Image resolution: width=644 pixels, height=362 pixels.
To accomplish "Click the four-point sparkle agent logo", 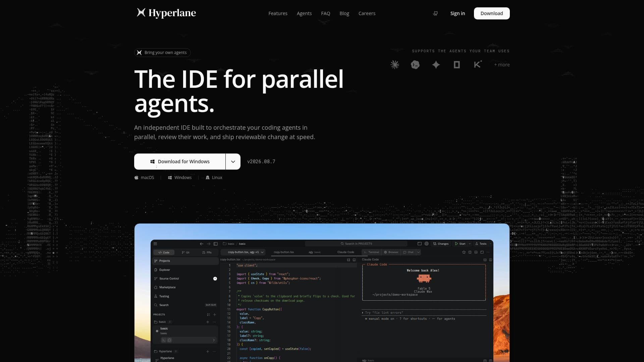I will click(x=436, y=65).
